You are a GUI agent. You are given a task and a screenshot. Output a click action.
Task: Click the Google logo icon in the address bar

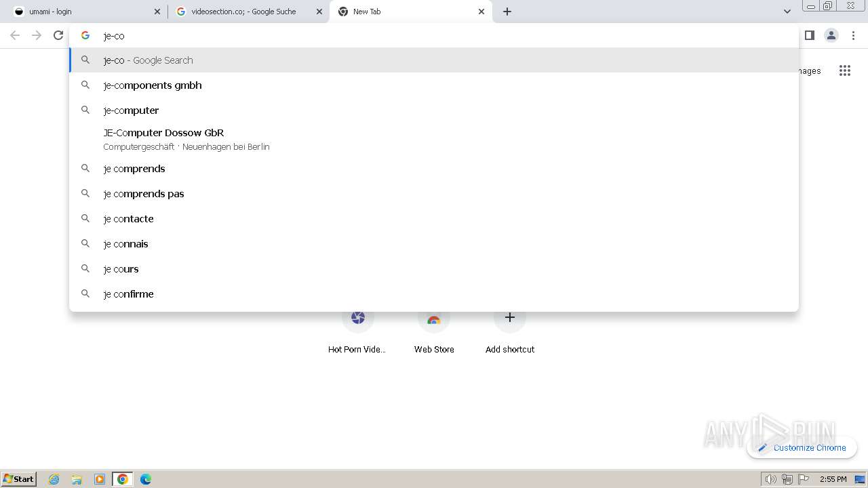(85, 35)
